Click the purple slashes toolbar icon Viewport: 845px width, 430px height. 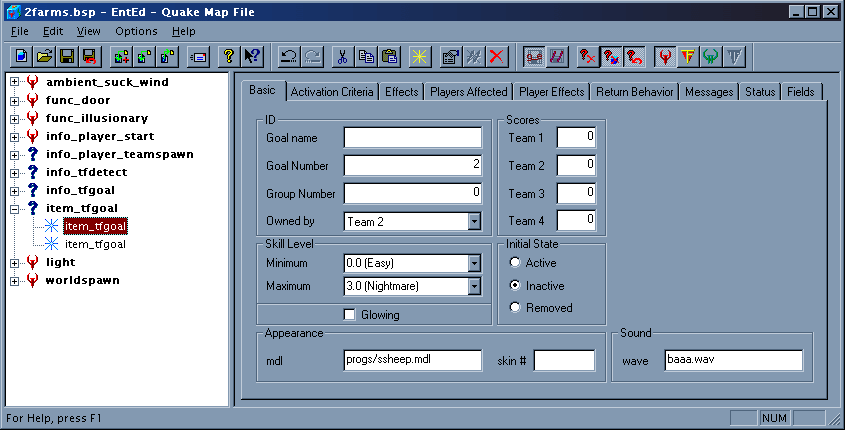click(557, 56)
